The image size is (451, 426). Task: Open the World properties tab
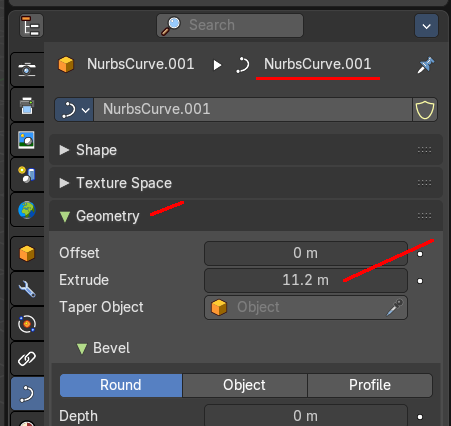(27, 210)
